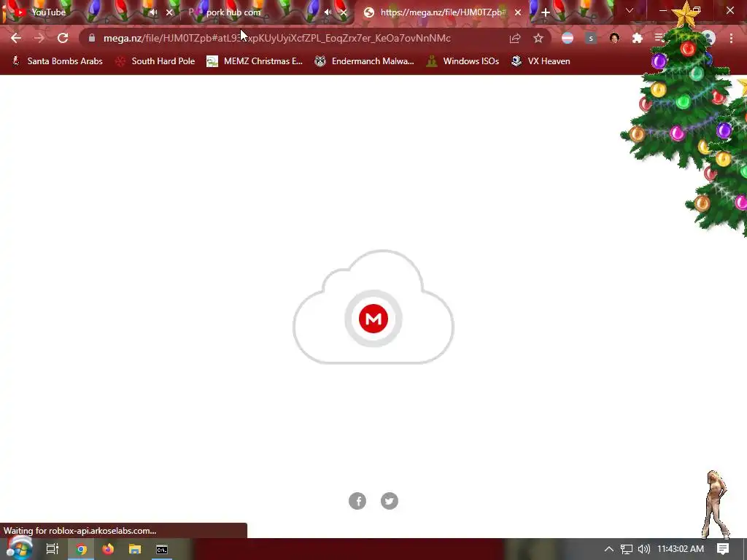Image resolution: width=747 pixels, height=560 pixels.
Task: Close the mega.nz tab
Action: 518,12
